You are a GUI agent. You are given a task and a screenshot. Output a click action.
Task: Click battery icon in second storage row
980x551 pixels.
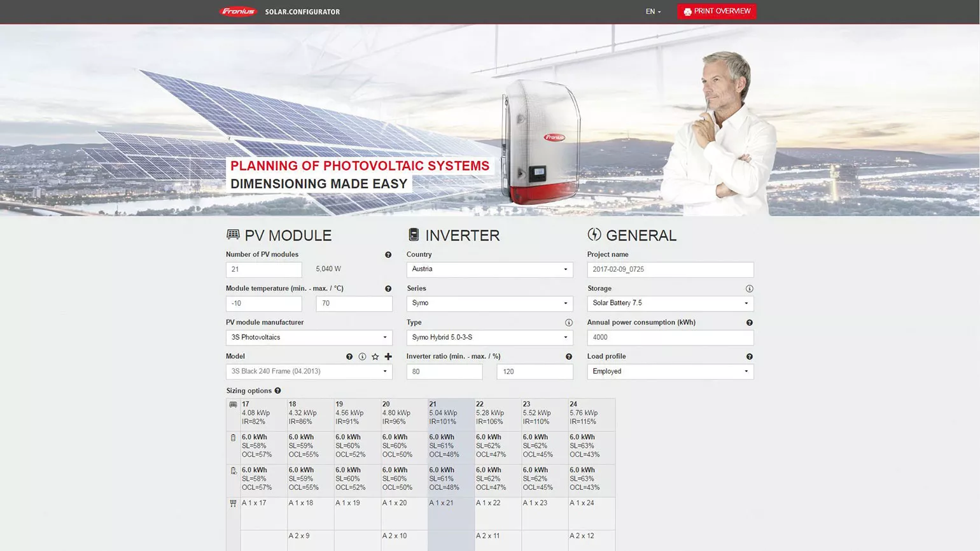click(233, 471)
